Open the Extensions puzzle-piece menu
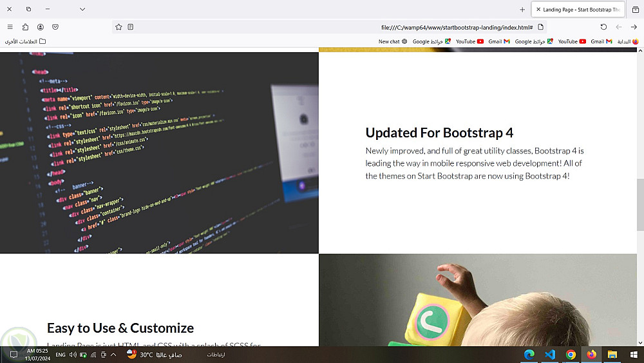 click(x=25, y=26)
